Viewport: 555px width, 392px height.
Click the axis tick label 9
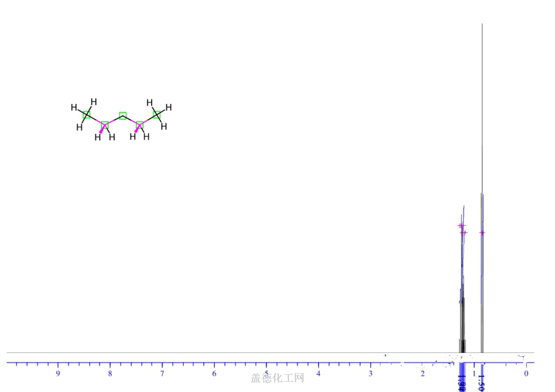click(58, 374)
